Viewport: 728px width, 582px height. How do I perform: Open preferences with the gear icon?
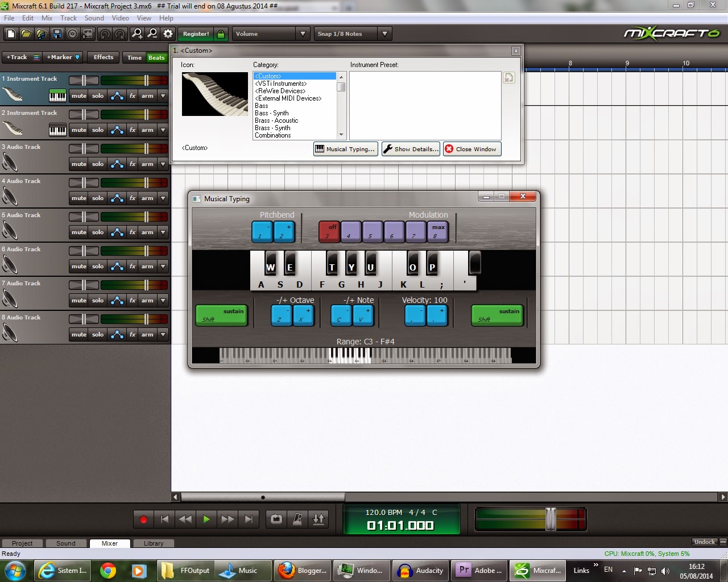pos(168,34)
